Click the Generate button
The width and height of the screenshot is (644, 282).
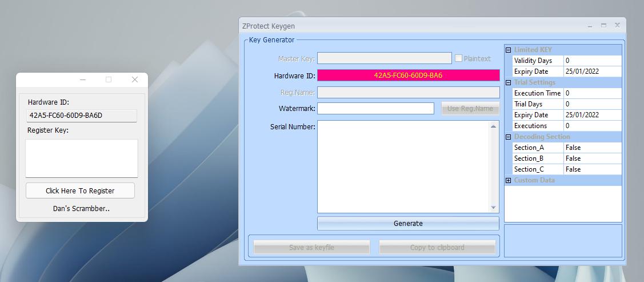coord(408,224)
